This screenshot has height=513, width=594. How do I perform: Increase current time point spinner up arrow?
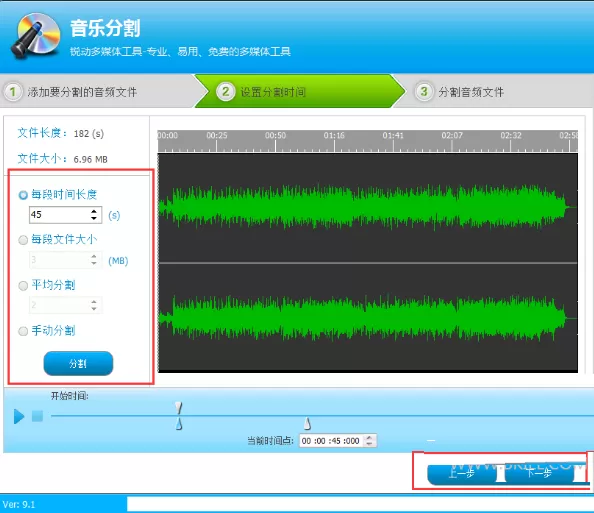[369, 438]
